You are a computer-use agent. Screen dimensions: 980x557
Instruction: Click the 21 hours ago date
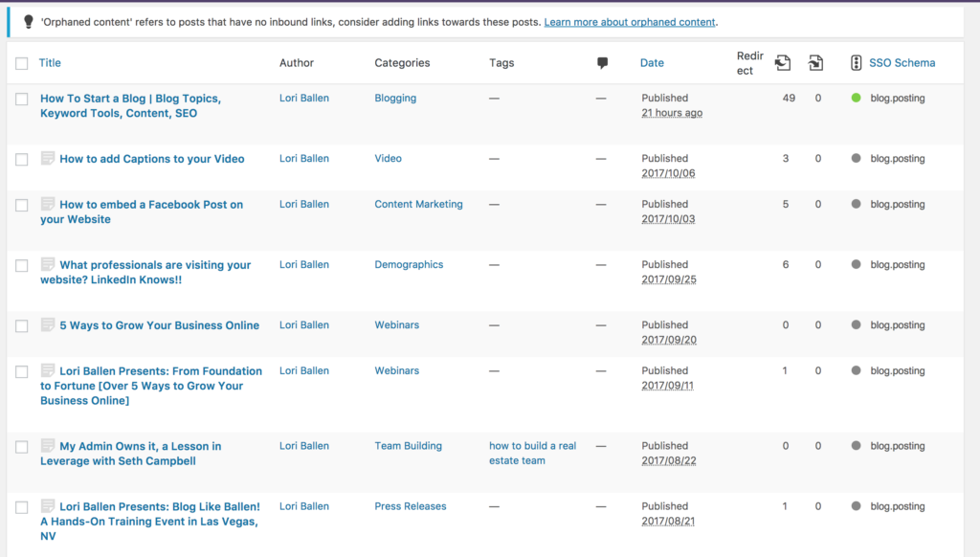[672, 113]
